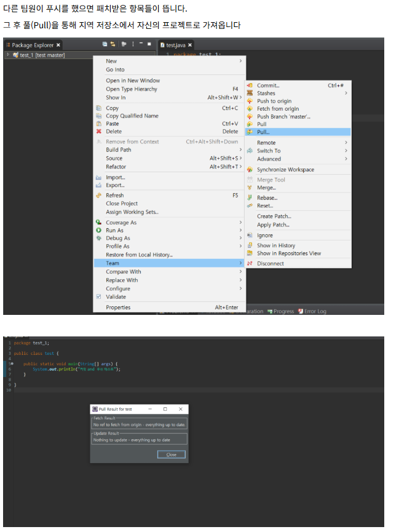
Task: Click the Push Branch 'master'... icon
Action: click(250, 116)
